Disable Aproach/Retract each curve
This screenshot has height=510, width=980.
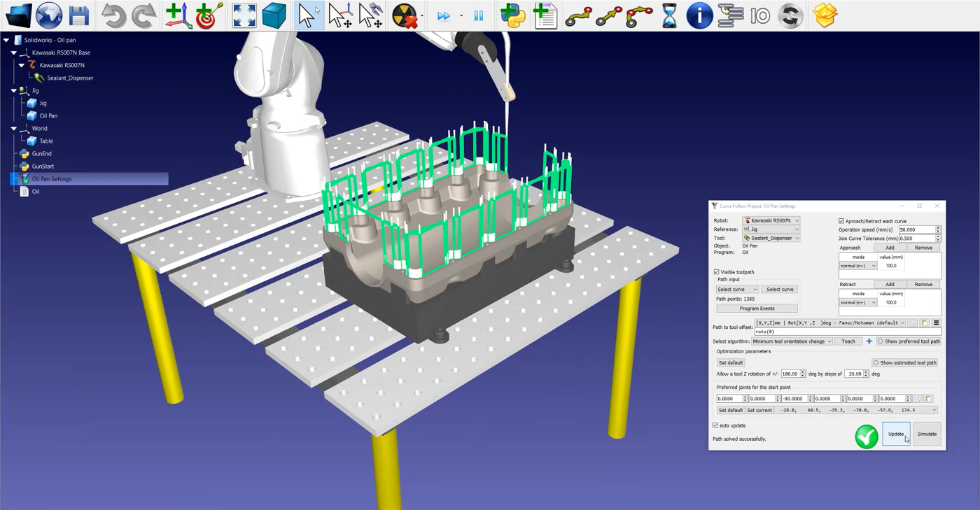841,221
